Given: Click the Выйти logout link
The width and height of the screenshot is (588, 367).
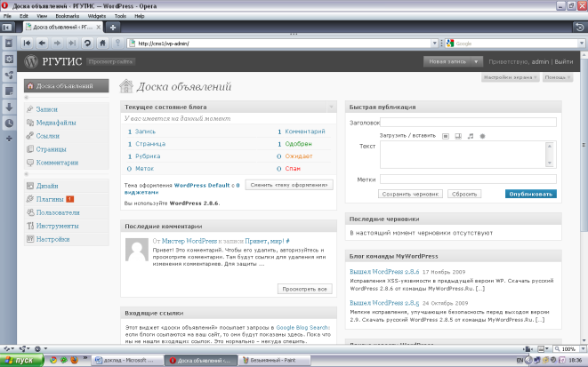Looking at the screenshot, I should [x=564, y=62].
